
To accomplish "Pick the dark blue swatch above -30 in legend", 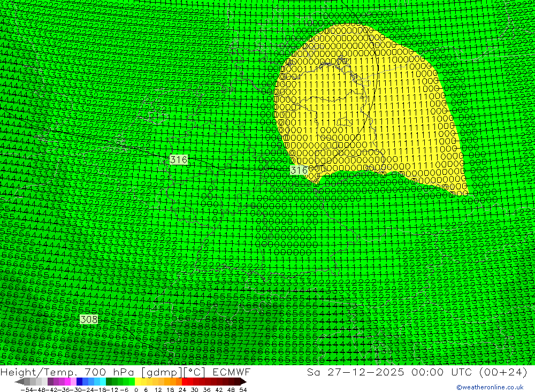I will (79, 381).
